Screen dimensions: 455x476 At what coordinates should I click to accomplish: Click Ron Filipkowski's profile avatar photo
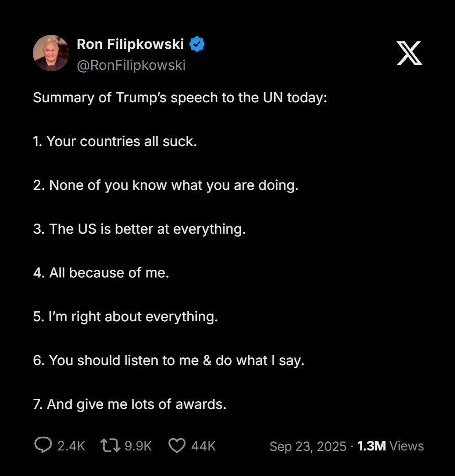(51, 53)
